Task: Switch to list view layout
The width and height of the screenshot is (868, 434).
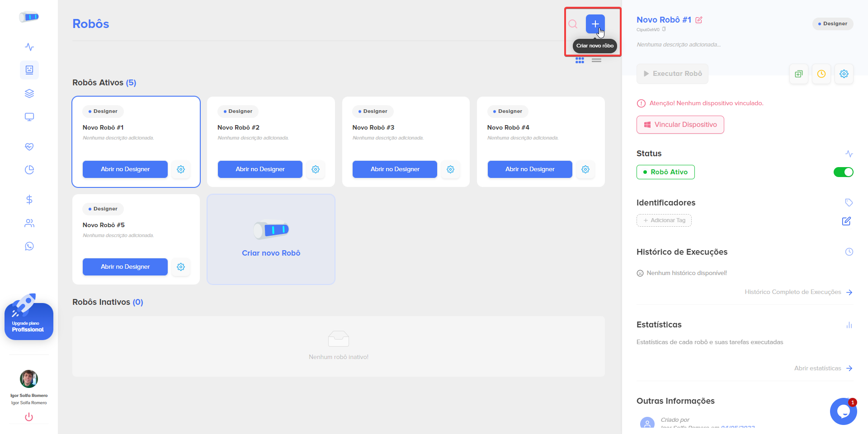Action: (596, 60)
